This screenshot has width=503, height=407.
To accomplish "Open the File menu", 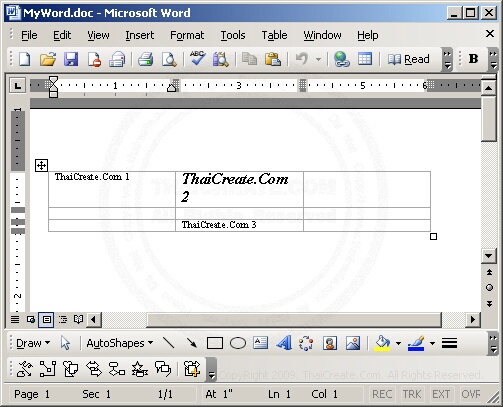I will coord(29,35).
